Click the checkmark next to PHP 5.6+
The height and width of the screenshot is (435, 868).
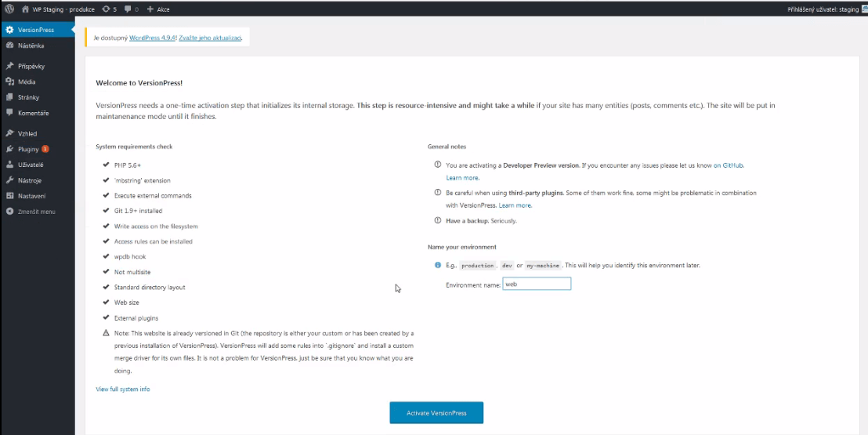click(x=106, y=165)
